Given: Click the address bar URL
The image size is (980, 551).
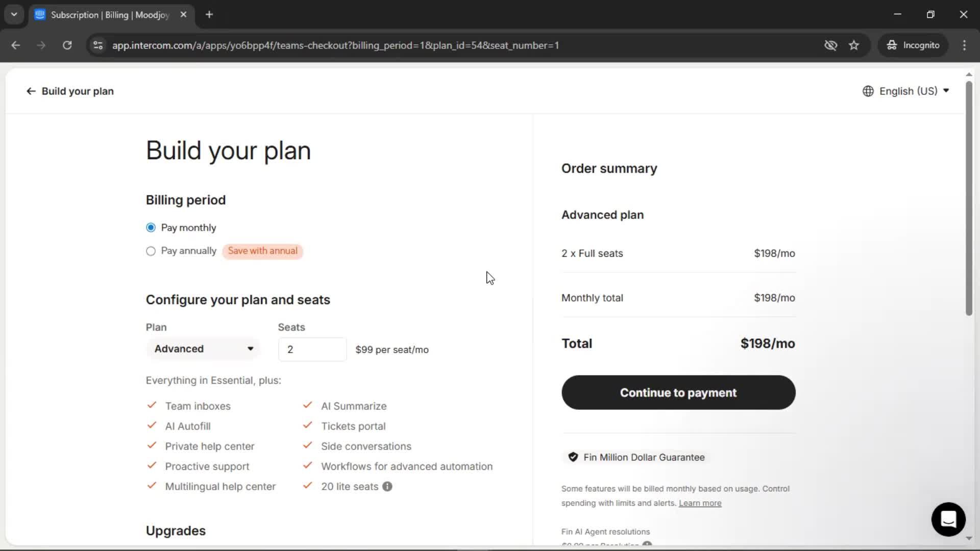Looking at the screenshot, I should [335, 45].
